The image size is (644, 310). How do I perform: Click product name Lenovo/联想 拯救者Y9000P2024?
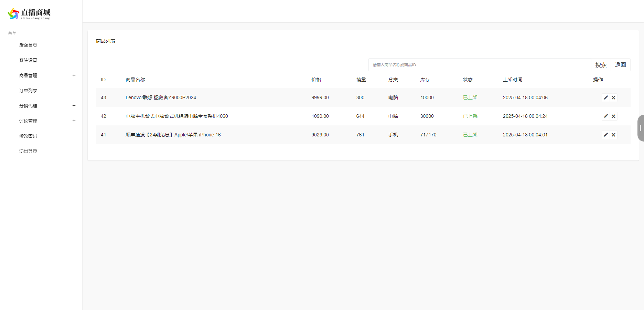click(161, 97)
